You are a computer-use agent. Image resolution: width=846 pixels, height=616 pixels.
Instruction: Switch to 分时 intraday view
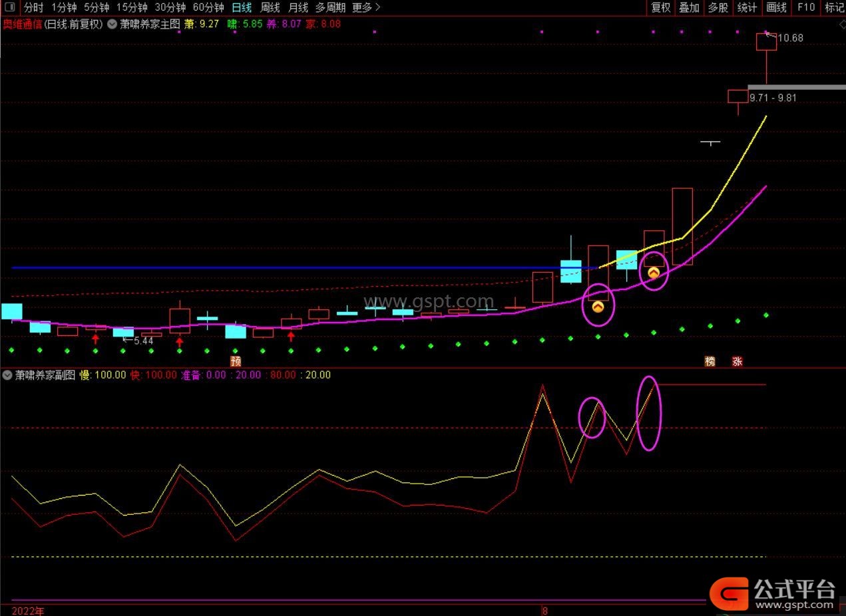33,7
